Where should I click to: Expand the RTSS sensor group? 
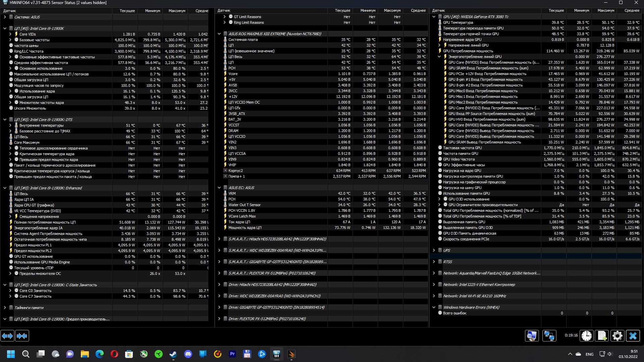[434, 262]
